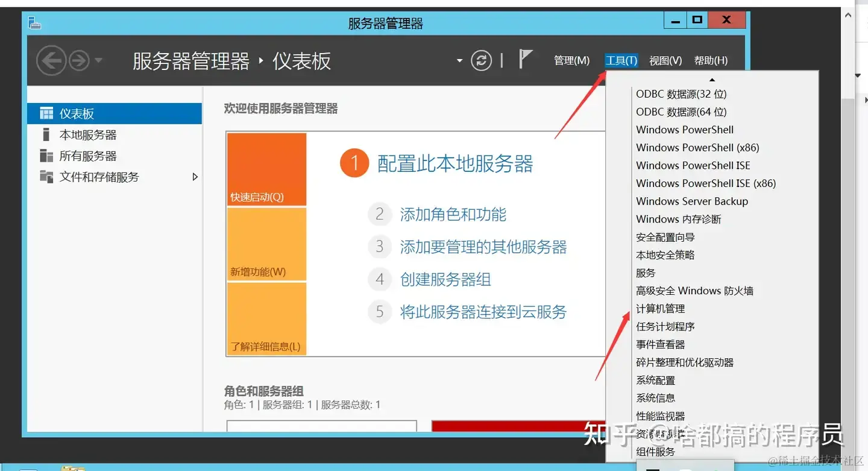Click the step 2 number circle

[x=380, y=214]
